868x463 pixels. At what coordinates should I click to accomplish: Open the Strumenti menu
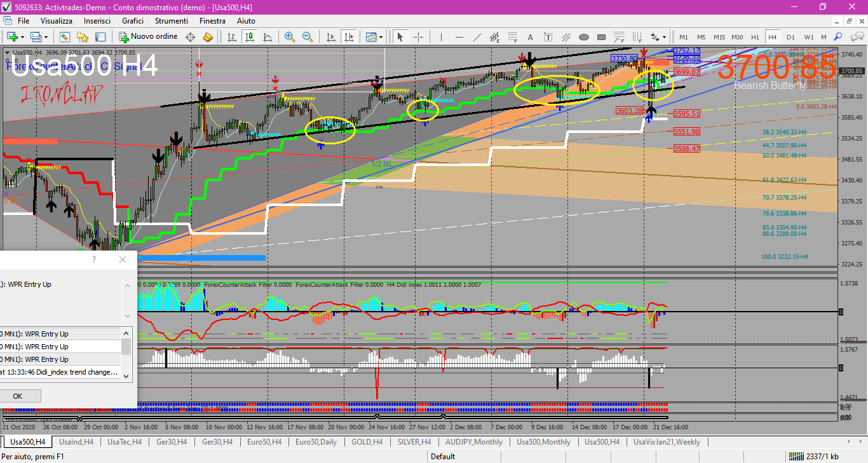(x=172, y=21)
